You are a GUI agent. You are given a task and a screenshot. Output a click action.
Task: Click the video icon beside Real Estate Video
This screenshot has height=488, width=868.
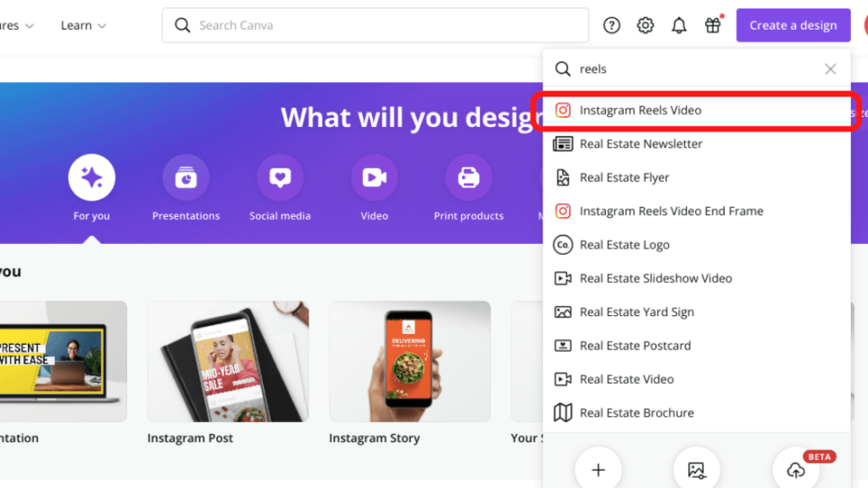coord(563,380)
